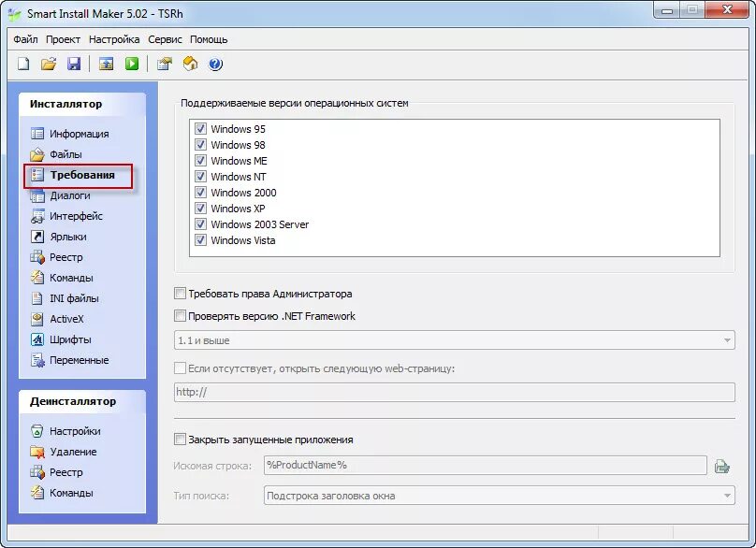Open uninstaller Настройки section
The width and height of the screenshot is (756, 548).
[x=65, y=431]
